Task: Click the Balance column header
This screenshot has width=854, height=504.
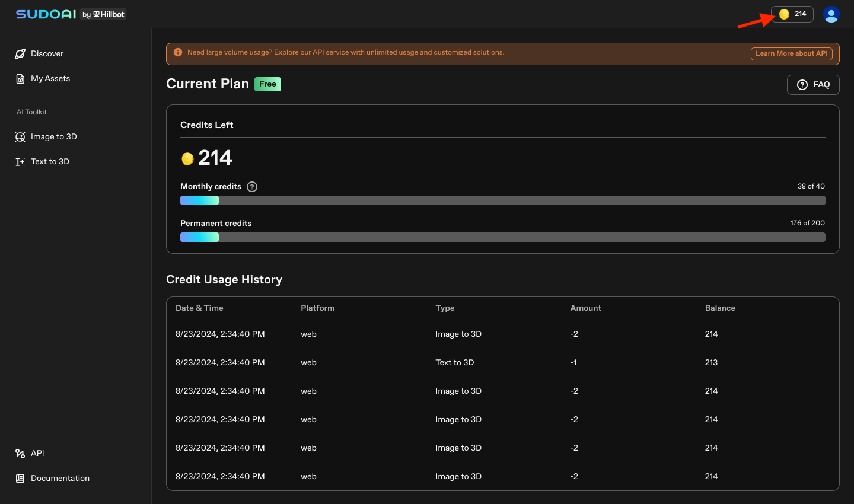Action: click(x=720, y=308)
